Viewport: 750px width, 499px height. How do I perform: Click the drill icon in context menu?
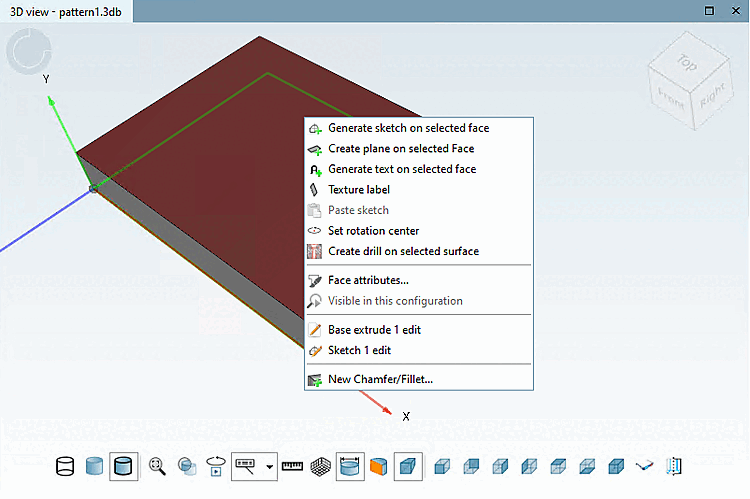pyautogui.click(x=314, y=252)
